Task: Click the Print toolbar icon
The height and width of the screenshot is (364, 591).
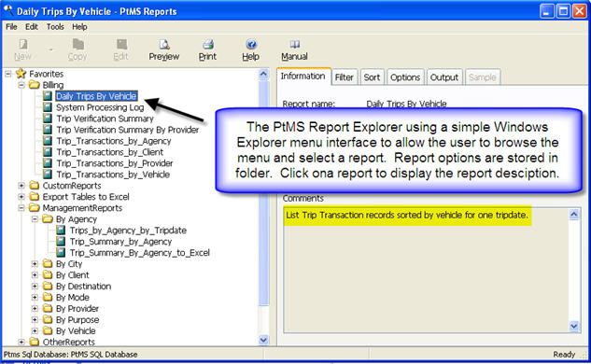Action: [207, 45]
